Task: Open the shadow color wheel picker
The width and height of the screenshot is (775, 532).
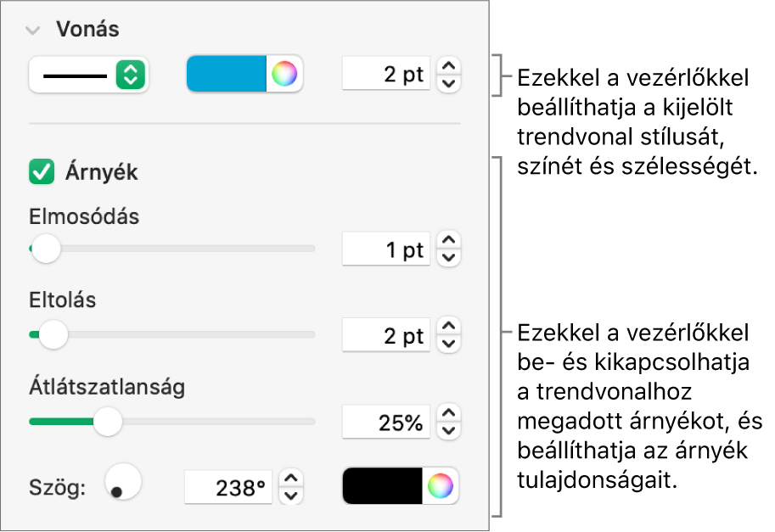Action: click(x=441, y=486)
